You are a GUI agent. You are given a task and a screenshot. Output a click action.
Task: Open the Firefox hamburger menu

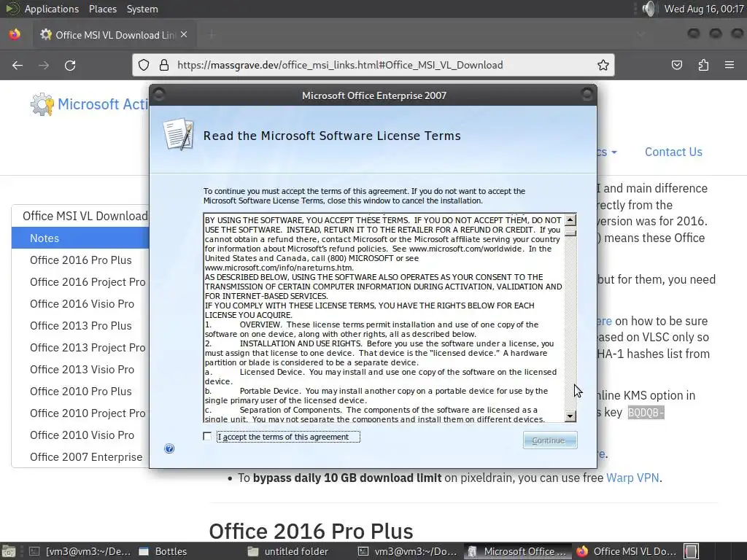click(729, 65)
